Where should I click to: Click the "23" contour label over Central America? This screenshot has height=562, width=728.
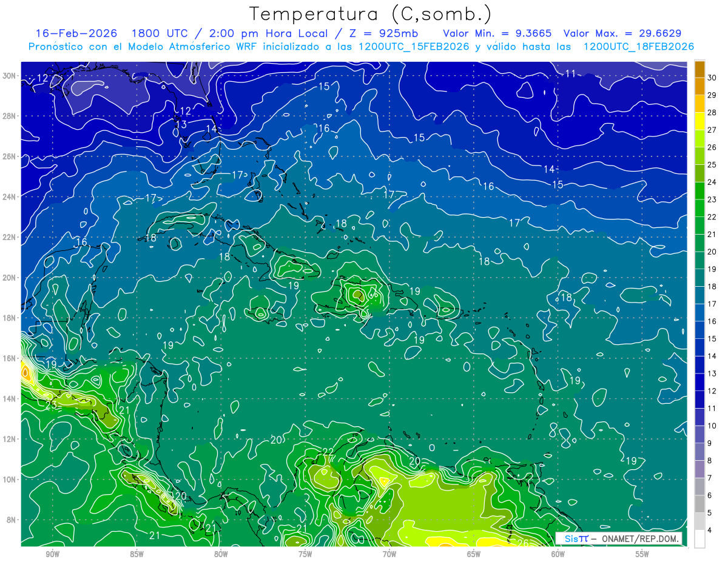(50, 406)
